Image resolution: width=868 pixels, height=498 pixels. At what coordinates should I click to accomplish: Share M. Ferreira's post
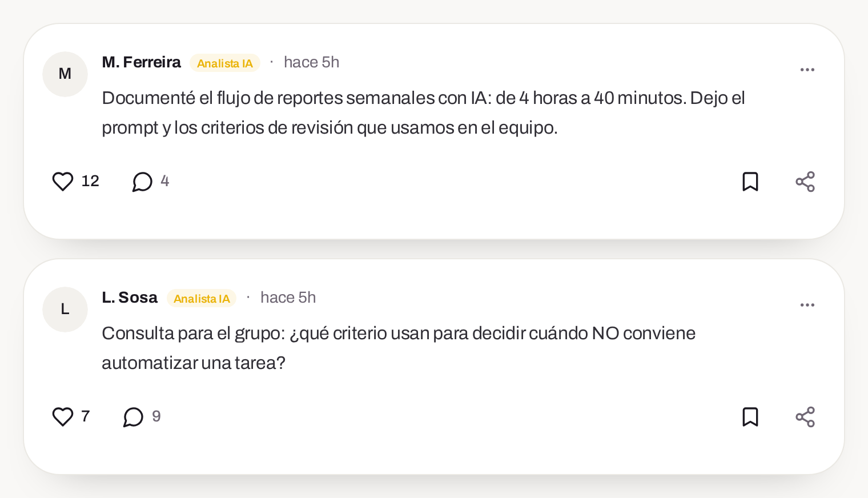[805, 182]
